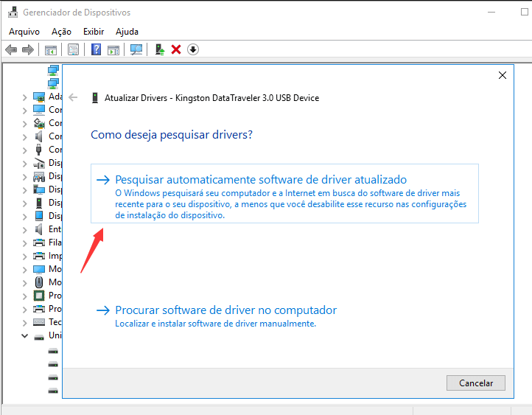This screenshot has width=532, height=415.
Task: Select the printer icon beside "Fila"
Action: 39,243
